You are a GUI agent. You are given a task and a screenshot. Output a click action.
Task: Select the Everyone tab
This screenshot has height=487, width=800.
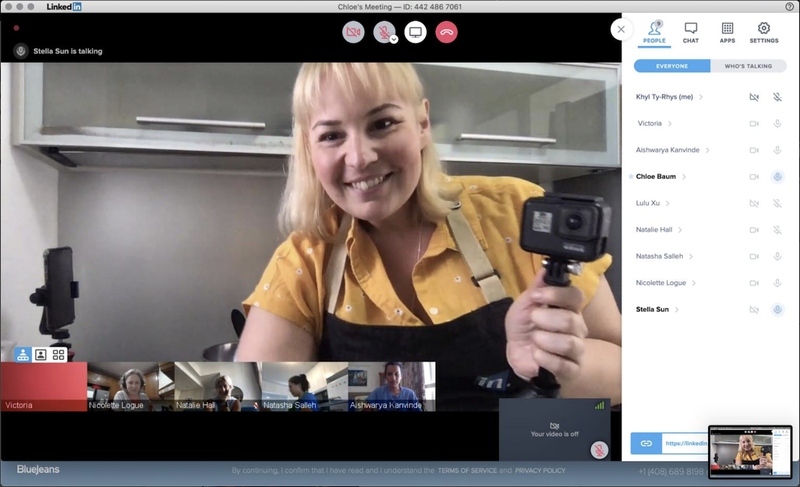[672, 66]
